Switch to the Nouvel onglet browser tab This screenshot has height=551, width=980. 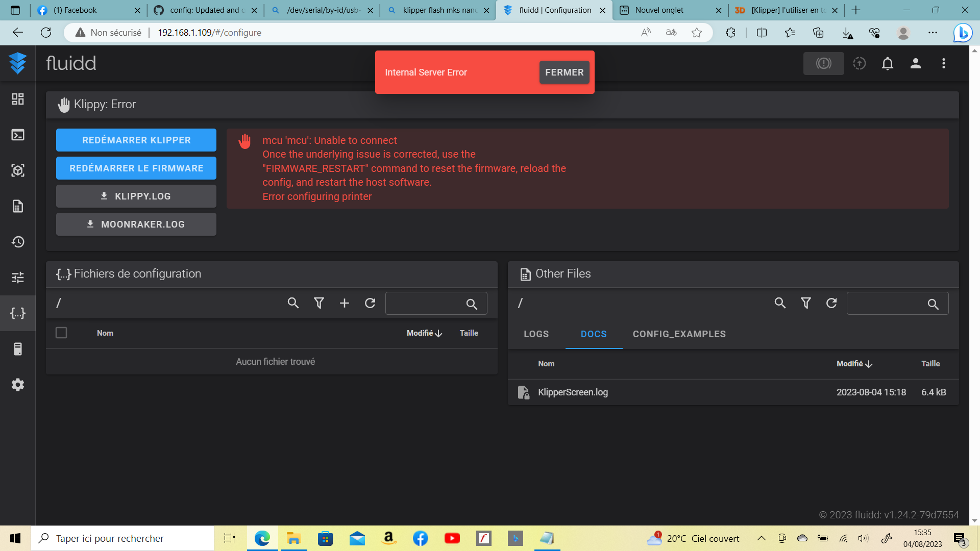point(670,10)
